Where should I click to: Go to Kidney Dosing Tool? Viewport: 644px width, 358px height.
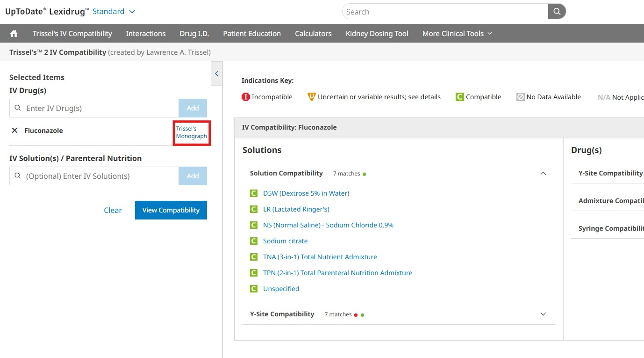pyautogui.click(x=377, y=34)
